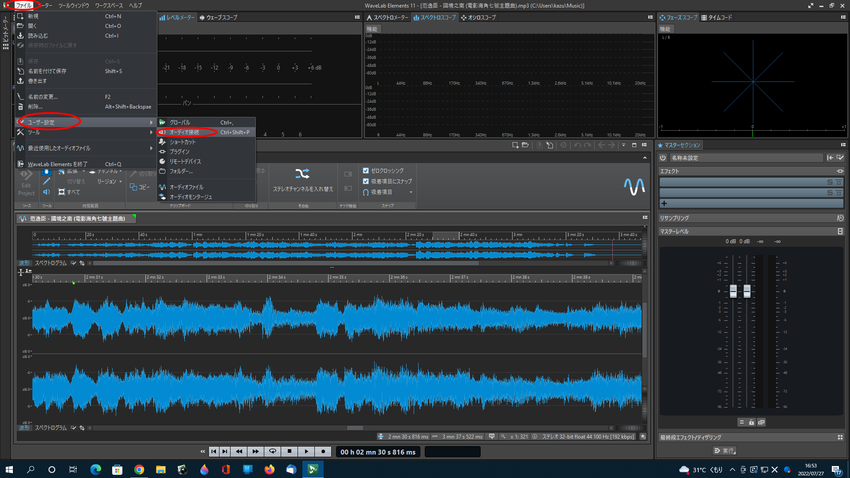Screen dimensions: 850x478
Task: Select the speaker play tool
Action: click(47, 192)
